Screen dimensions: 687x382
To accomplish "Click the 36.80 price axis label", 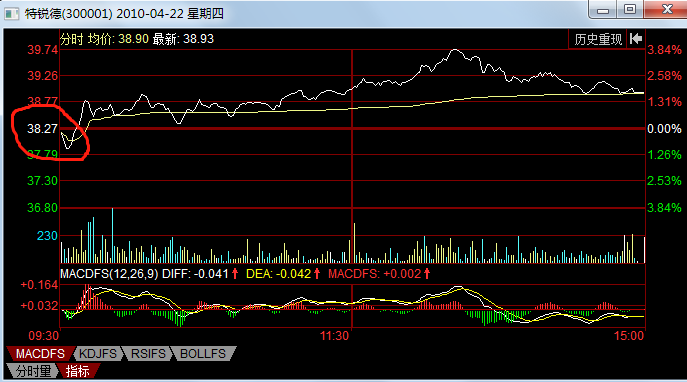I will click(x=42, y=208).
